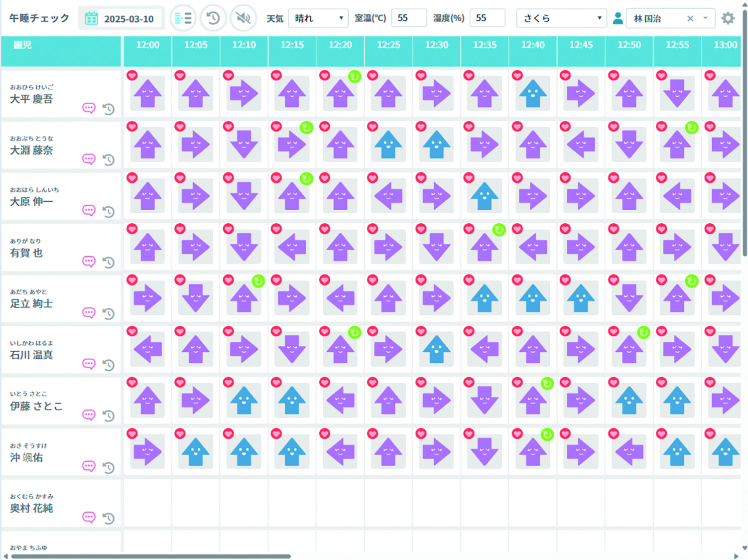Open comment bubble for 奥村 花純

click(x=89, y=517)
